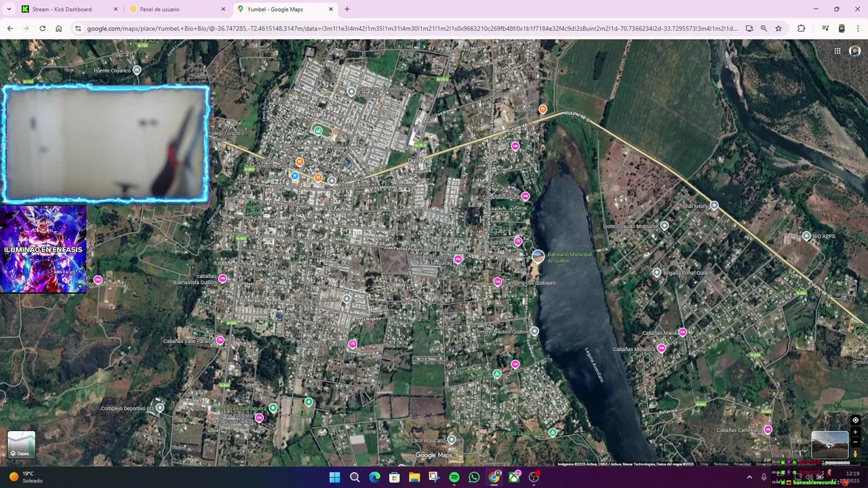Screen dimensions: 868x488
Task: Open File Explorer from the taskbar
Action: pyautogui.click(x=414, y=477)
